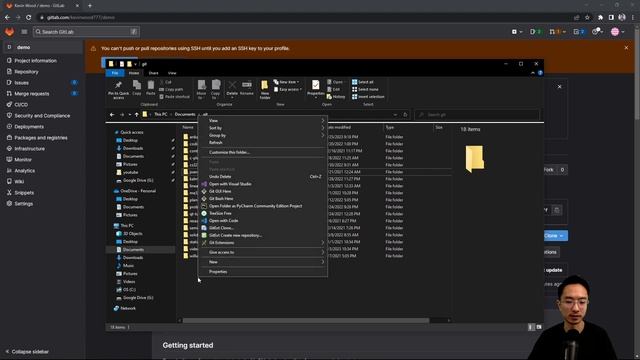Open Infrastructure in the GitLab sidebar
Image resolution: width=640 pixels, height=360 pixels.
tap(29, 149)
